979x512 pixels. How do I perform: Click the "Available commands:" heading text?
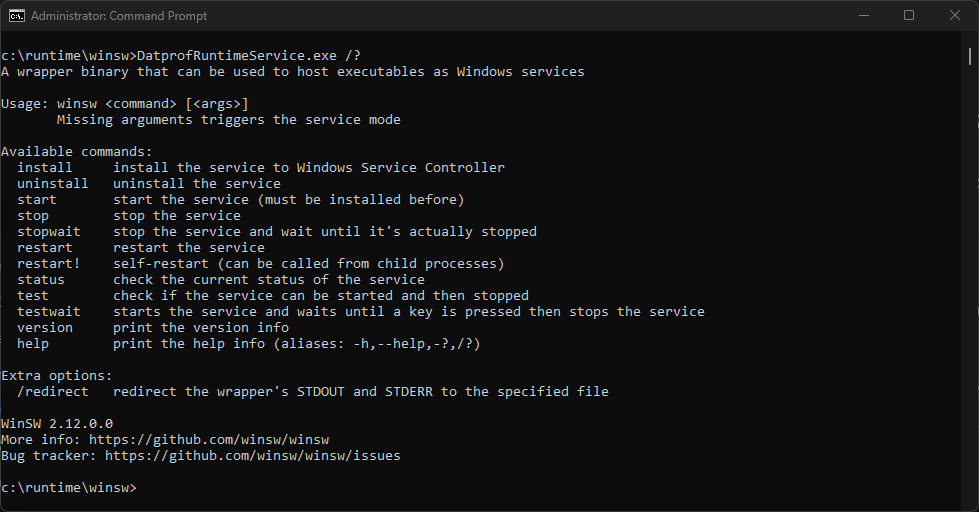click(77, 152)
